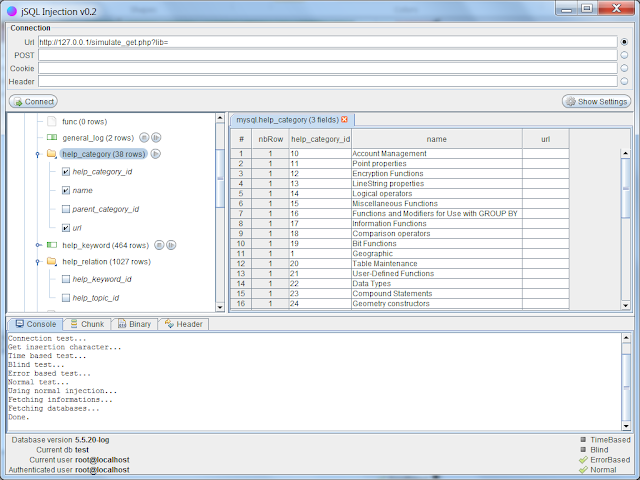Viewport: 640px width, 480px height.
Task: Click the Cookie input field
Action: click(328, 68)
